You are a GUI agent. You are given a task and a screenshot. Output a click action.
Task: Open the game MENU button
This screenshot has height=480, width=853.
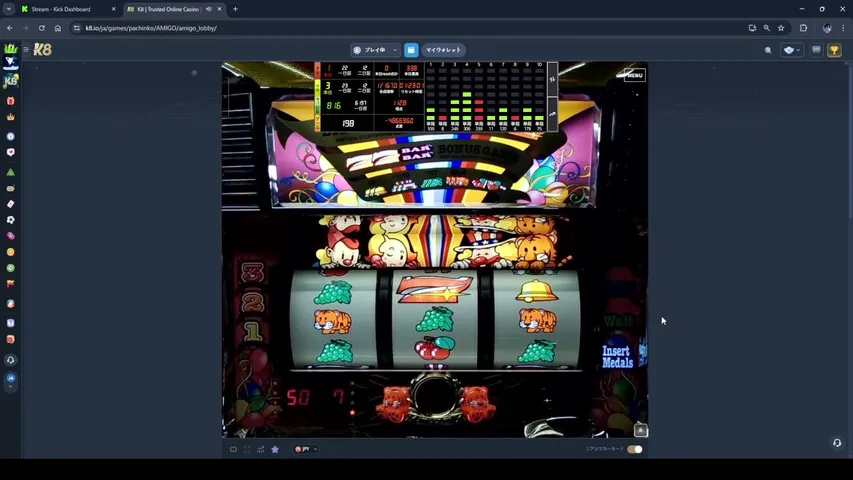click(635, 75)
